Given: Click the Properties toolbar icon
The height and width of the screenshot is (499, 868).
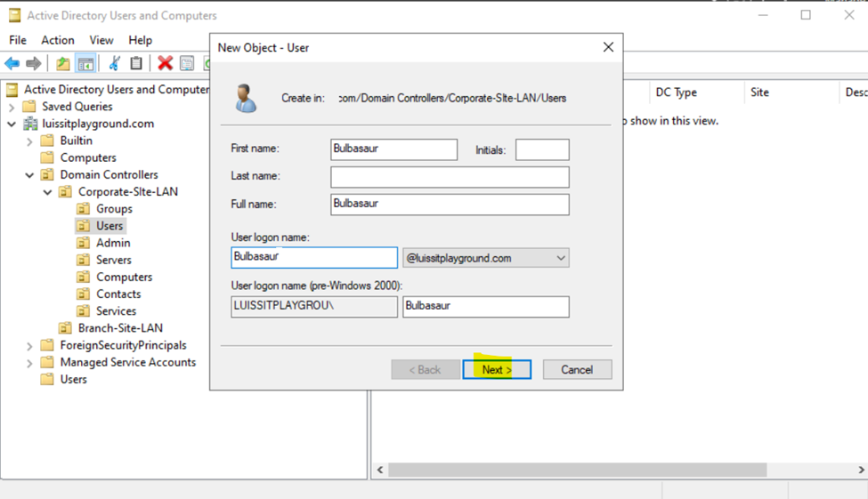Looking at the screenshot, I should [187, 63].
